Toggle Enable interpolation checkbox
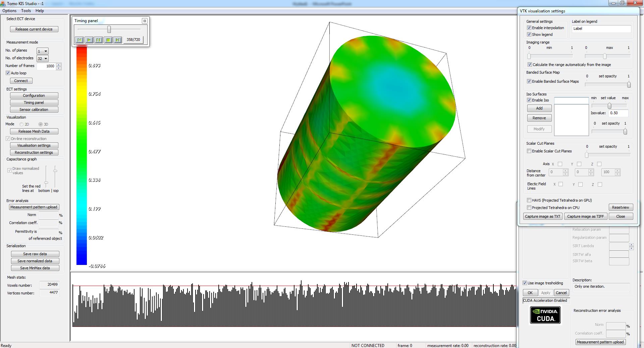Image resolution: width=644 pixels, height=348 pixels. coord(529,28)
